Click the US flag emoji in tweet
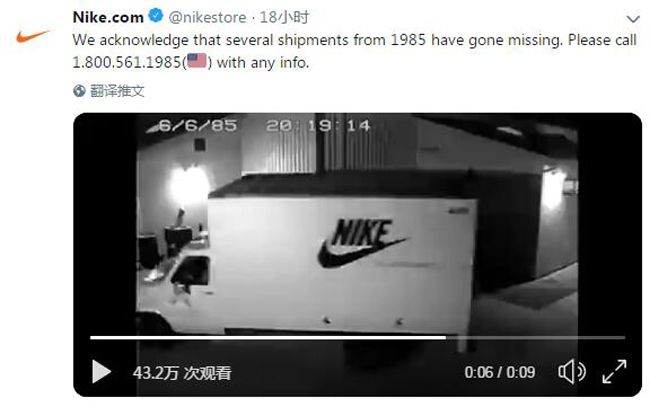The width and height of the screenshot is (650, 407). click(x=197, y=61)
